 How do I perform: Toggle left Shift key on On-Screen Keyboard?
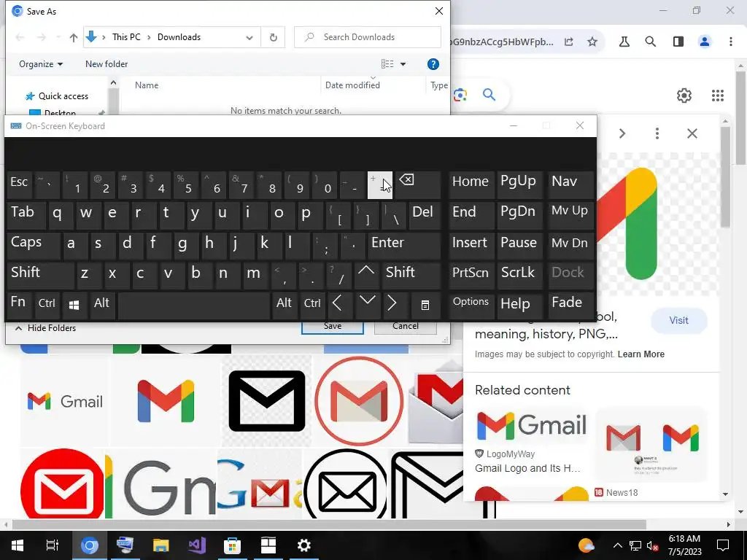41,275
